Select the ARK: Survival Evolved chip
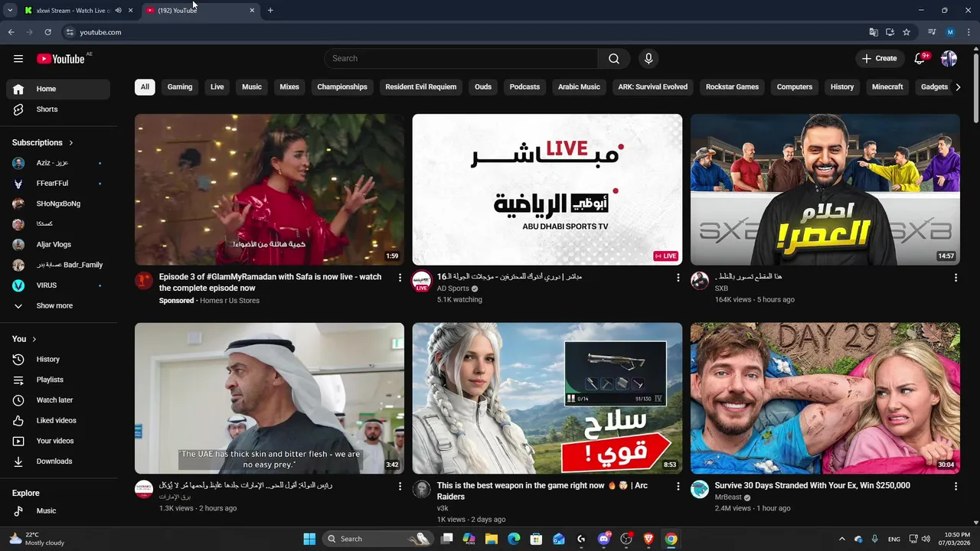980x551 pixels. pyautogui.click(x=653, y=87)
